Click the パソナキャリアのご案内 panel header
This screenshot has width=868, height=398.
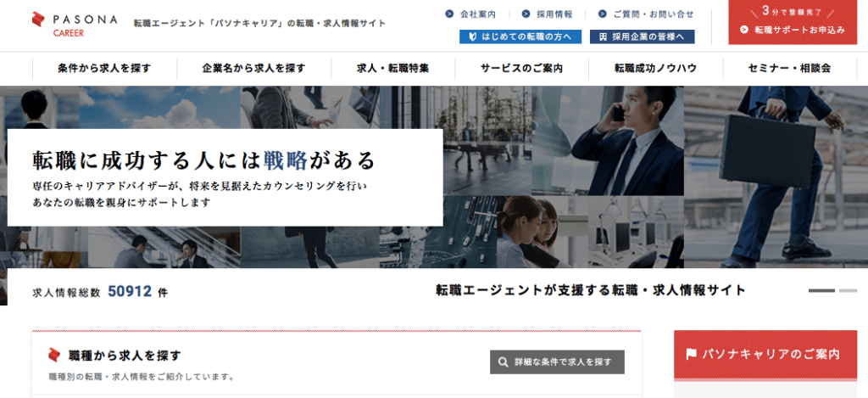point(765,354)
